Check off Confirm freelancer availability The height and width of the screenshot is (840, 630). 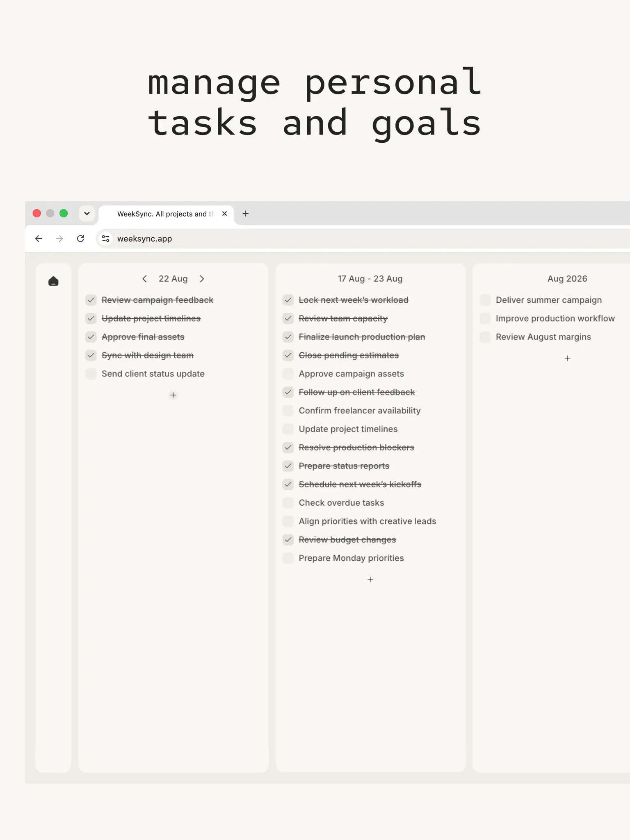point(288,411)
